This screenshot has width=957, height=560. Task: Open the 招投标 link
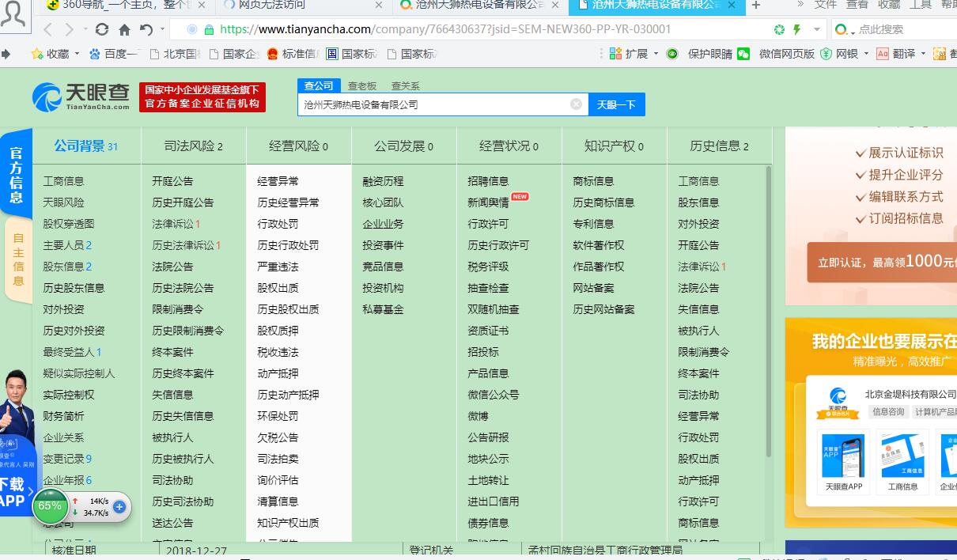point(483,352)
